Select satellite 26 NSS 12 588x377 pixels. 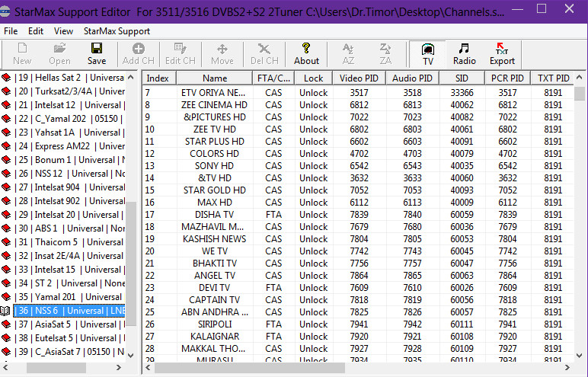click(69, 174)
